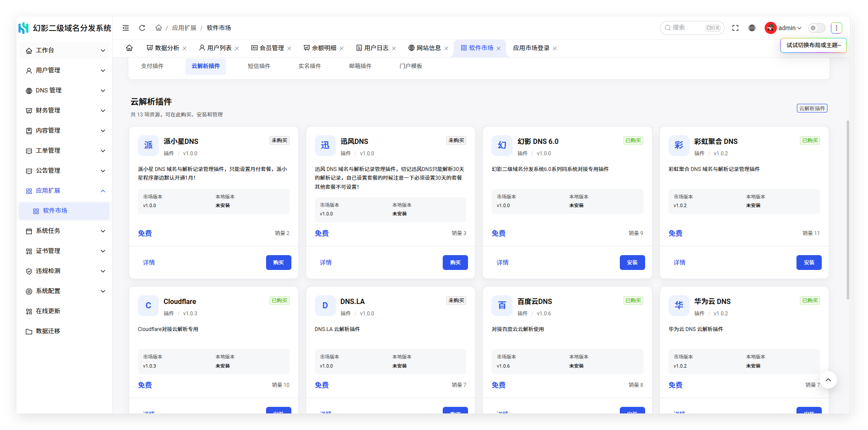Select 软件市场 in the sidebar

(64, 211)
